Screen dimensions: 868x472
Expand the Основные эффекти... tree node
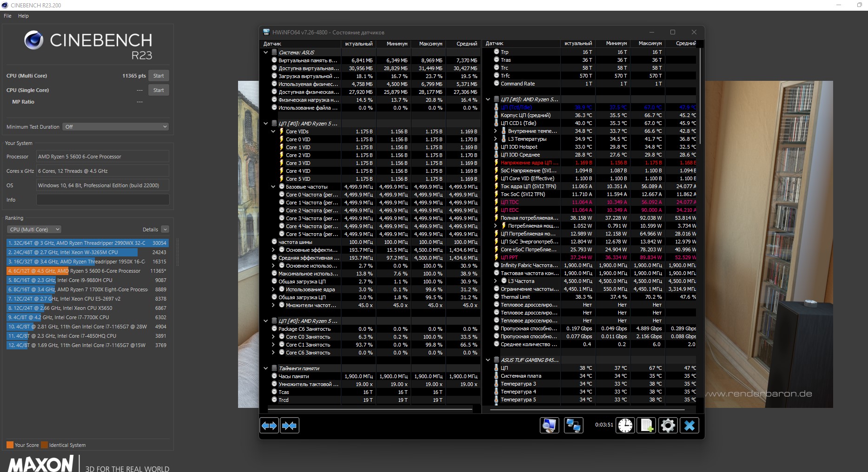coord(273,250)
